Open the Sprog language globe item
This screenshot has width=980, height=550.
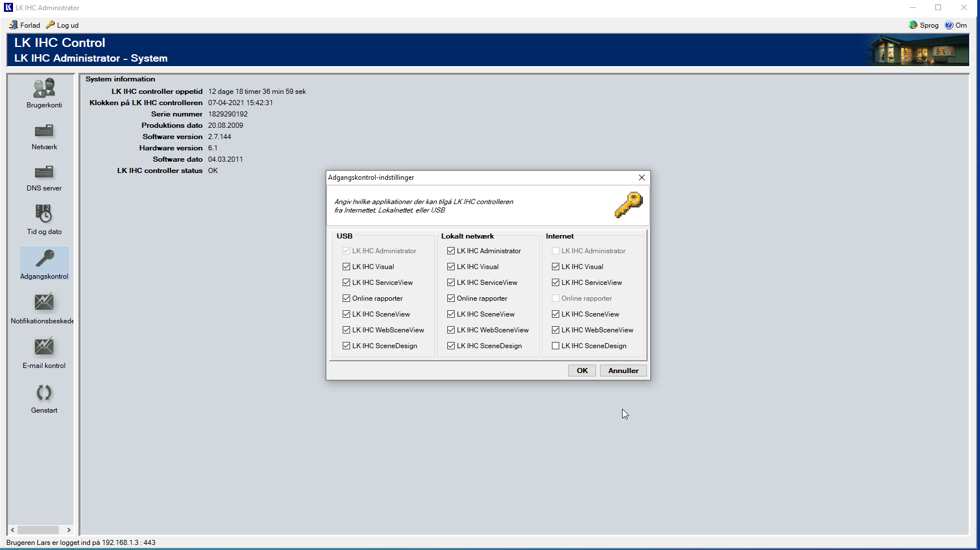[923, 25]
